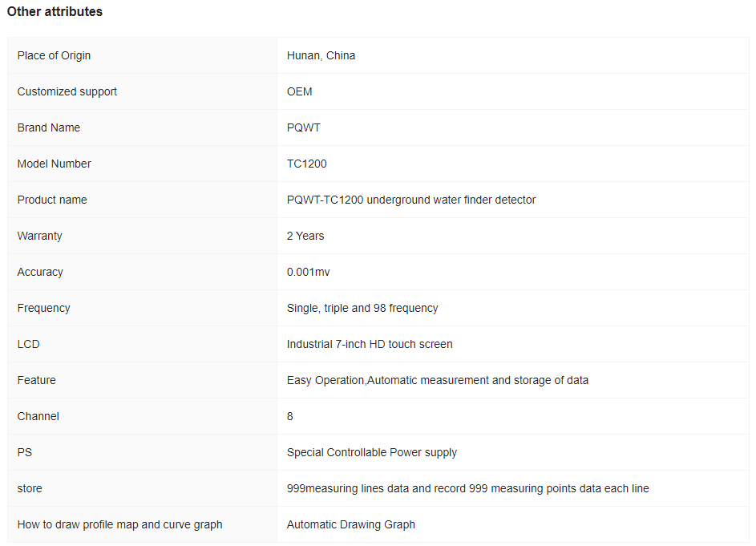Click the "OEM" value text

[x=300, y=91]
